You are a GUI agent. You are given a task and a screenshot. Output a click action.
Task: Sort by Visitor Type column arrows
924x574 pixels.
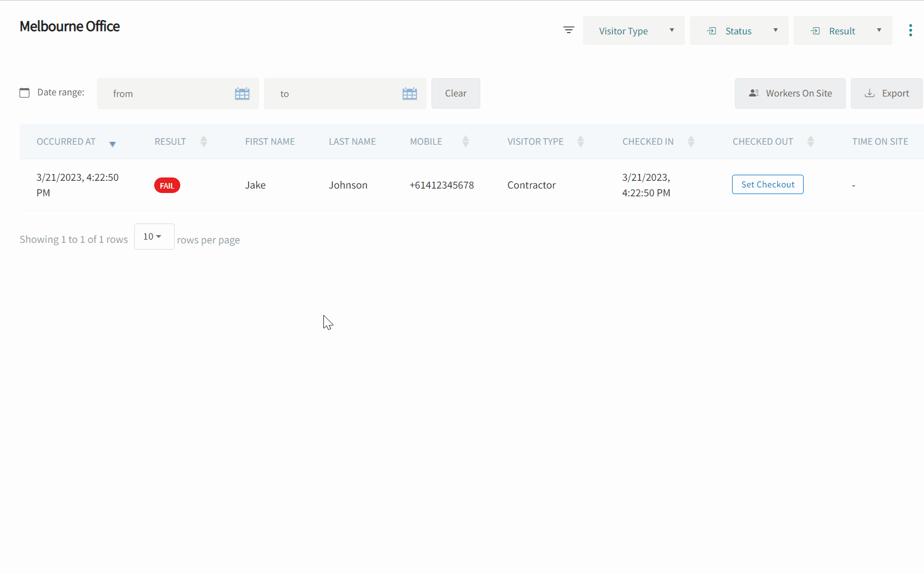coord(580,141)
